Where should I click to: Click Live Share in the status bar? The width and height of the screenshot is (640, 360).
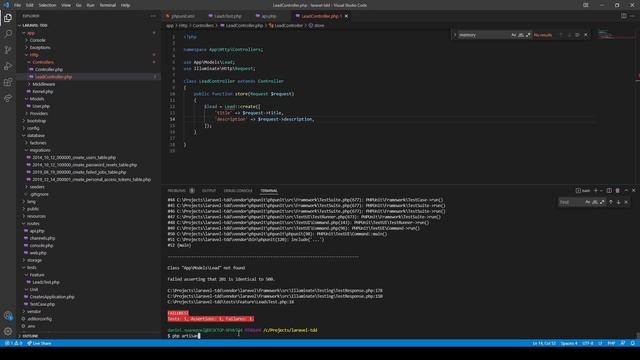click(x=39, y=343)
